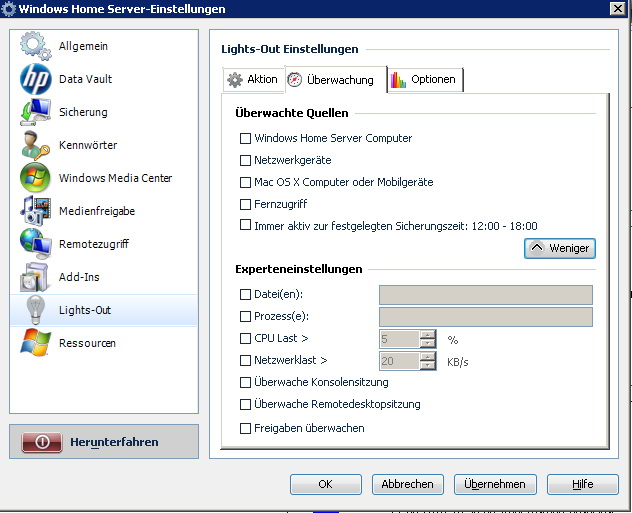This screenshot has width=632, height=513.
Task: Toggle Immer aktiv zur festgelegten Sicherungszeit
Action: 245,224
